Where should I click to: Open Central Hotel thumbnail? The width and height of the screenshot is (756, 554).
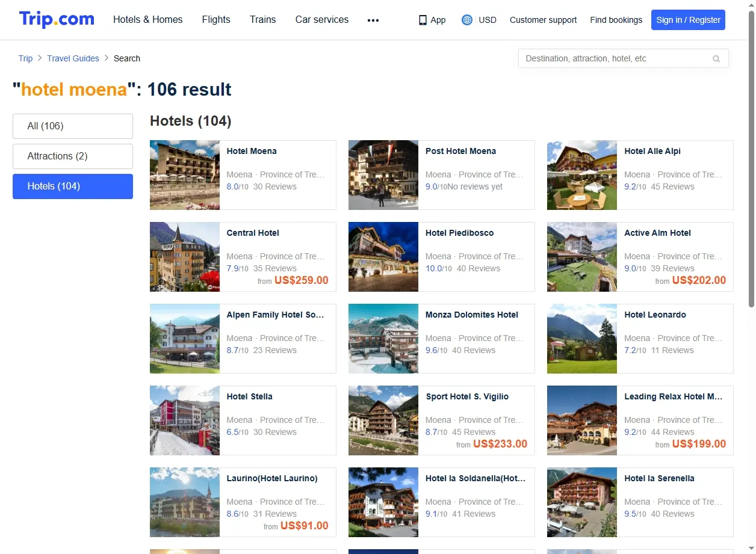pyautogui.click(x=185, y=257)
